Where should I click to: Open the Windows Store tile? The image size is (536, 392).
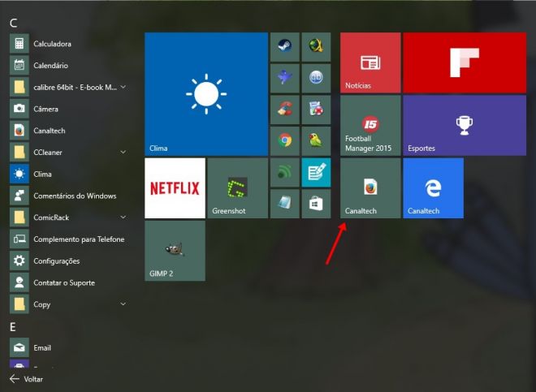[x=316, y=204]
